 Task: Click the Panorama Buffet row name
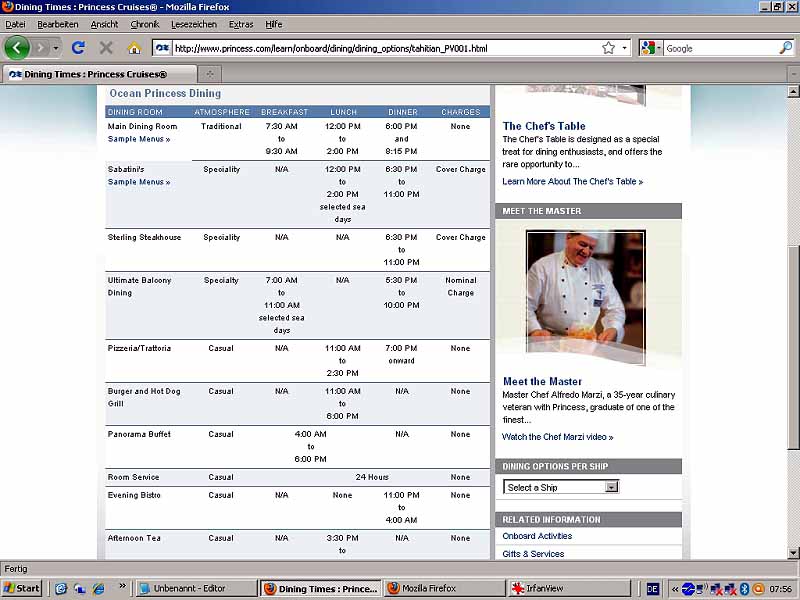[139, 434]
